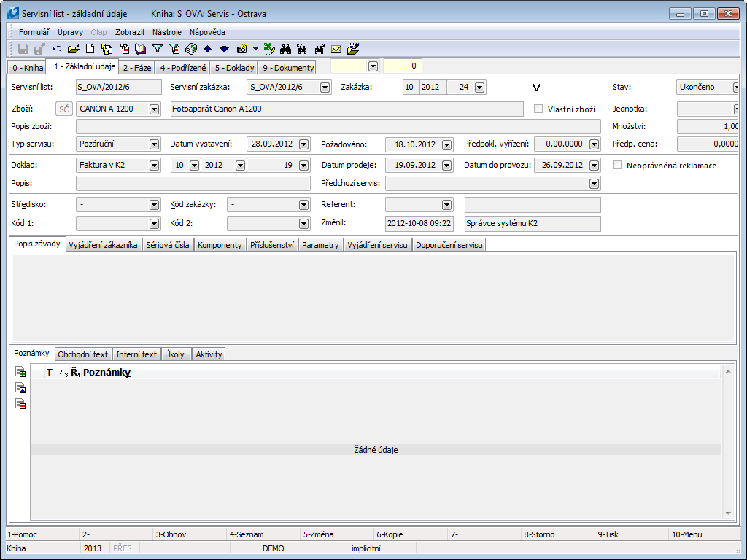Open the Nástroje menu
This screenshot has width=747, height=560.
click(x=167, y=32)
